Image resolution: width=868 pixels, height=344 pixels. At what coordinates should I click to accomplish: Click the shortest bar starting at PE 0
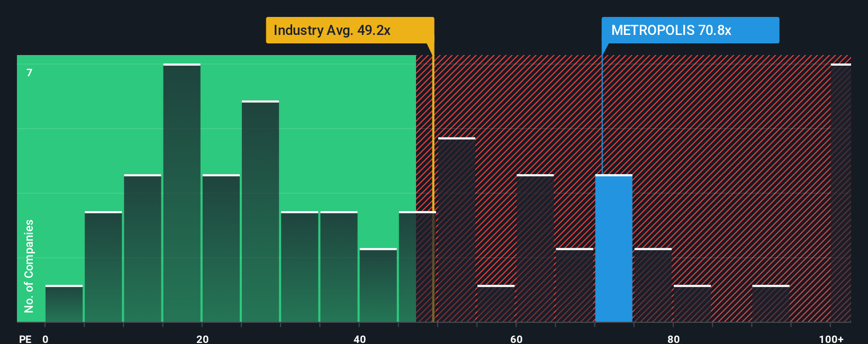pyautogui.click(x=64, y=304)
